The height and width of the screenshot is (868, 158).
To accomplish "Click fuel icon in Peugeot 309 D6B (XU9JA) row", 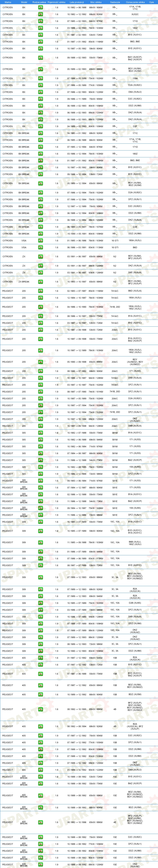I will click(41, 617).
